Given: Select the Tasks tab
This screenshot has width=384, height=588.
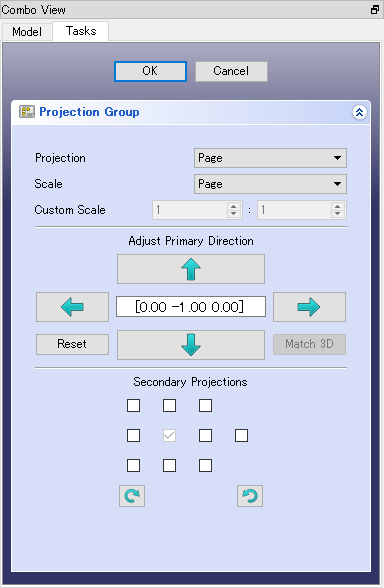Looking at the screenshot, I should tap(81, 31).
